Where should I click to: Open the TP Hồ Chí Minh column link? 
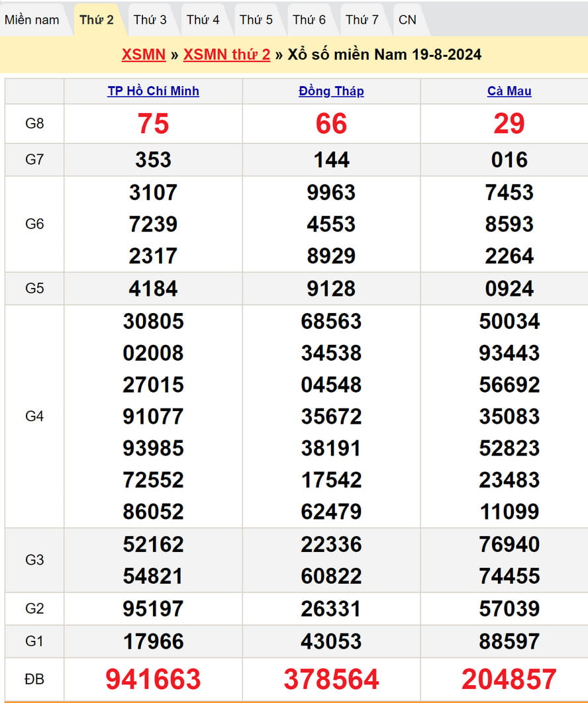(153, 91)
